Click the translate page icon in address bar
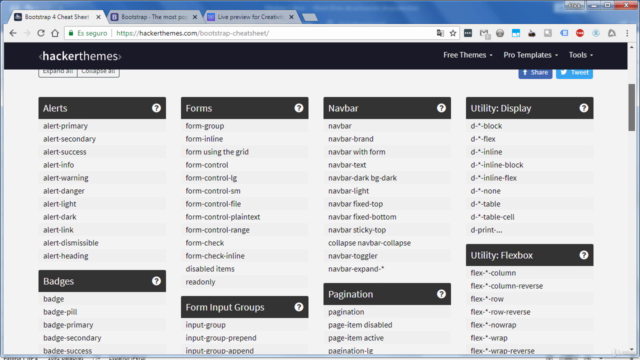640x360 pixels. coord(440,33)
